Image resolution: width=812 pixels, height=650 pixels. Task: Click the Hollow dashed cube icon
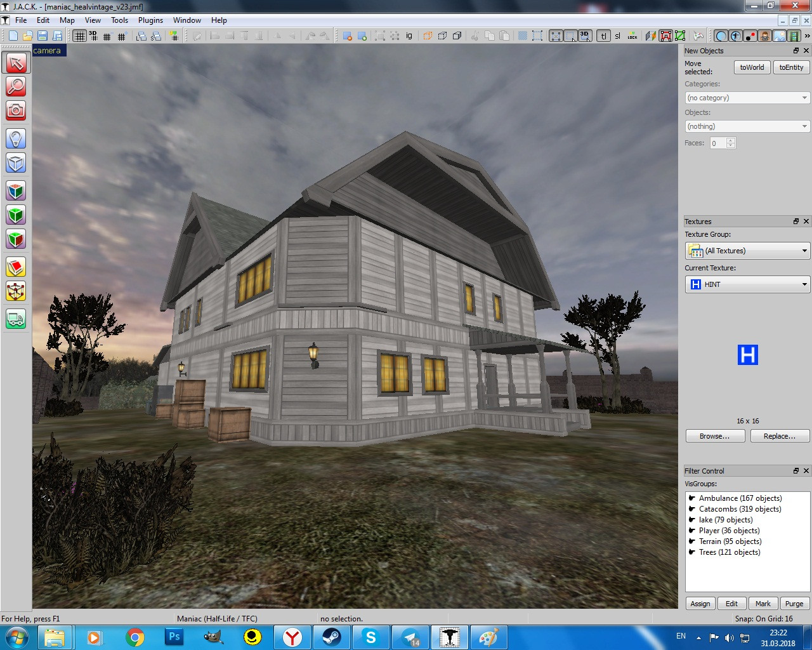click(442, 36)
